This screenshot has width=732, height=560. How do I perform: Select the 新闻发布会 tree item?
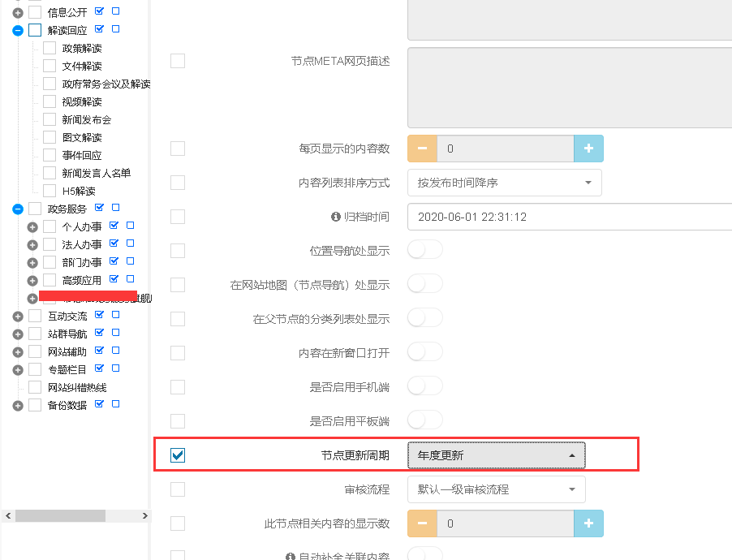pos(87,119)
